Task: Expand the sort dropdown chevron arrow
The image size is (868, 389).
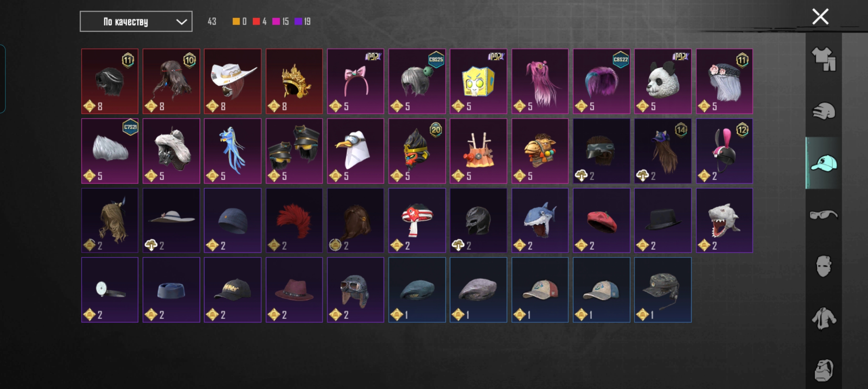Action: tap(181, 22)
